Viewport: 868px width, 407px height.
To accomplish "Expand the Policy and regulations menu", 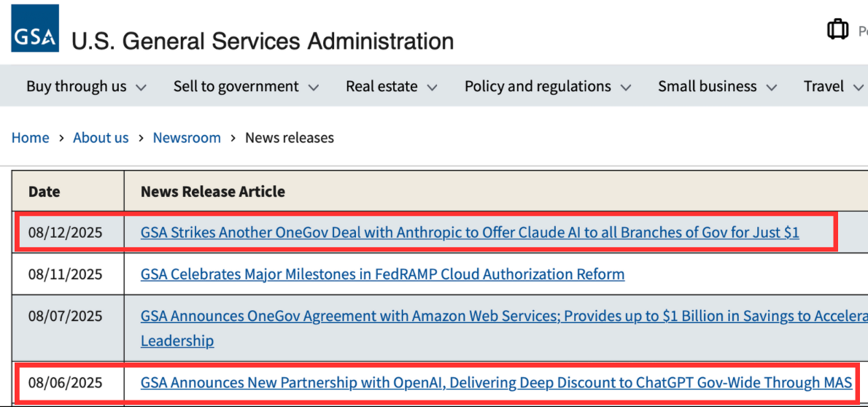I will 548,86.
